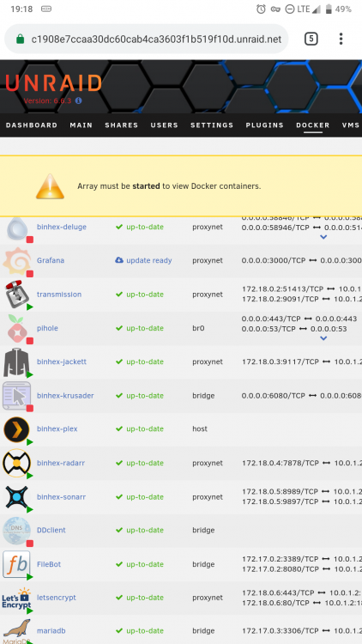Click letsencrypt's proxynet network text
The width and height of the screenshot is (362, 644).
click(x=208, y=598)
